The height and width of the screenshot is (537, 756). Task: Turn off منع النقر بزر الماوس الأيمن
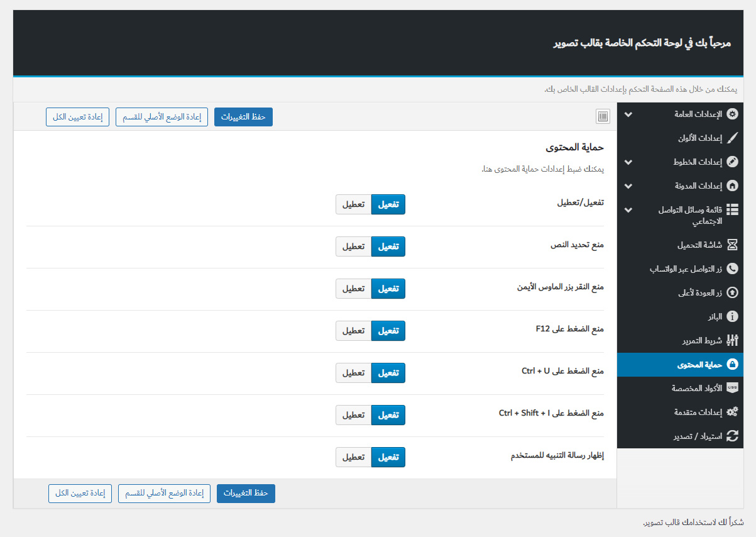353,289
